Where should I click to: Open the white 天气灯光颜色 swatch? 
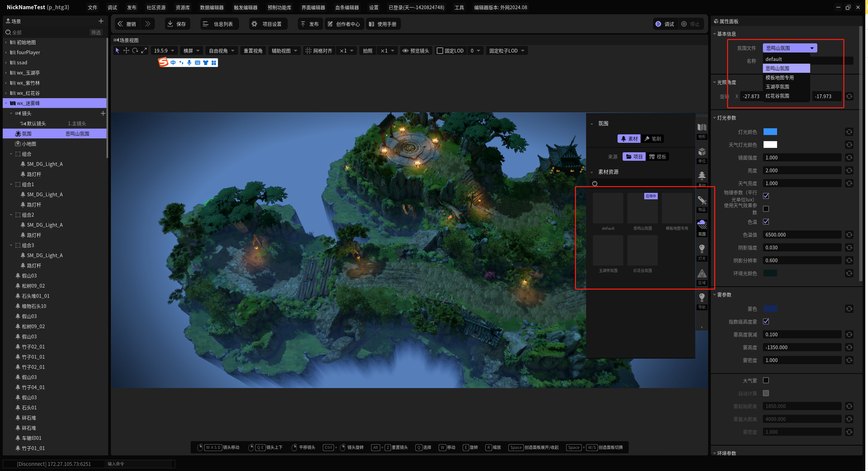tap(770, 145)
